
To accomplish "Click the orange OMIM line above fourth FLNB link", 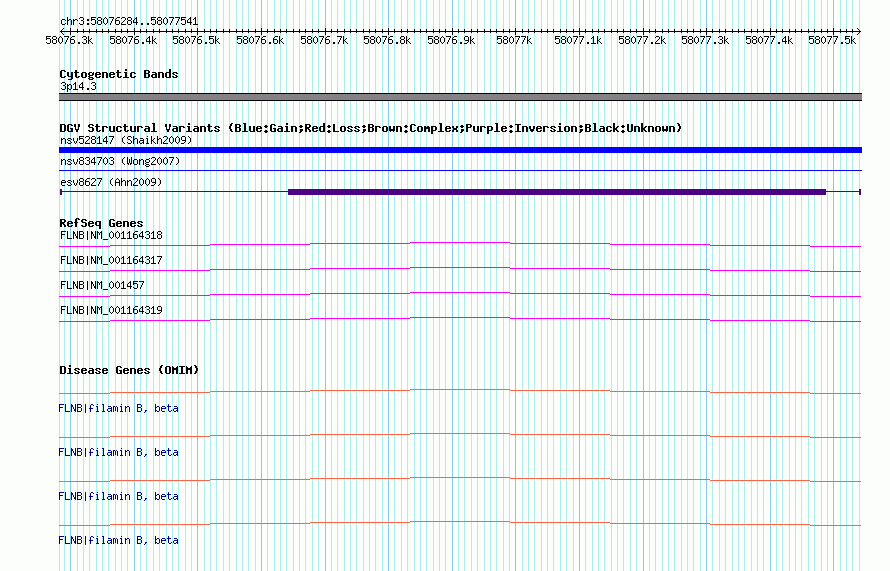I will [460, 524].
